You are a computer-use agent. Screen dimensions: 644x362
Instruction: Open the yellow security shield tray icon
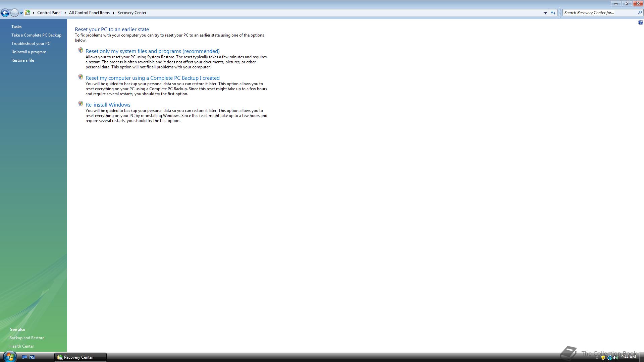(x=603, y=358)
